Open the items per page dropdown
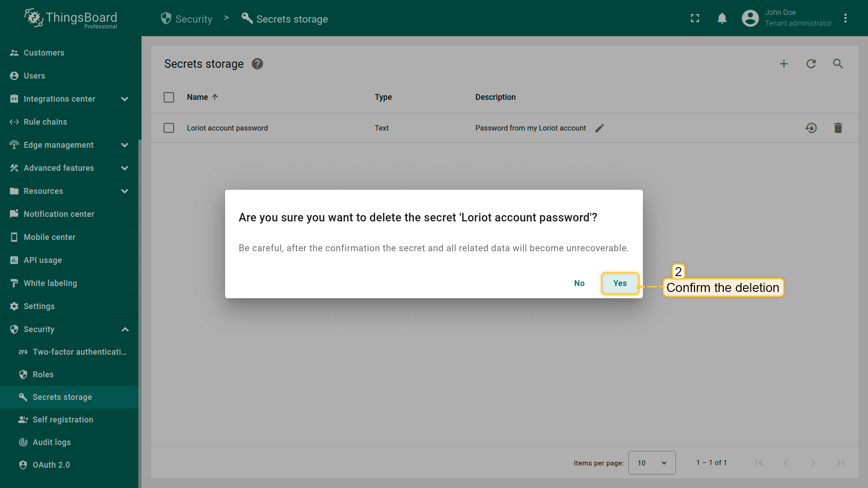The height and width of the screenshot is (488, 868). [x=651, y=463]
